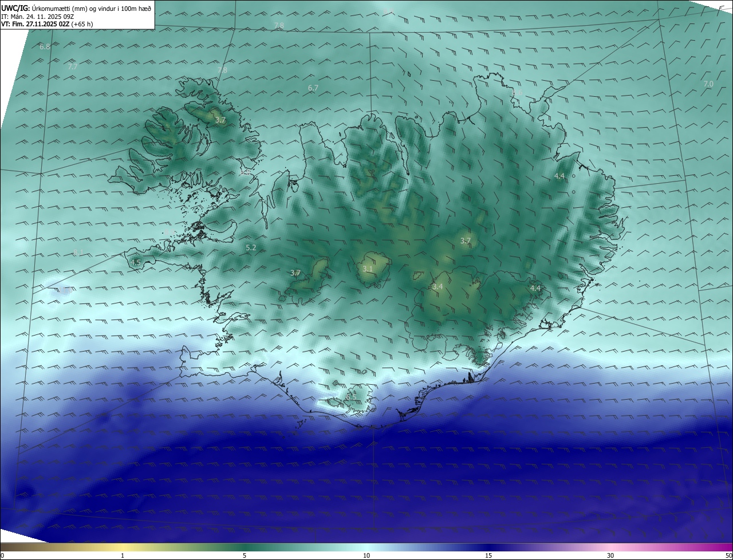Image resolution: width=733 pixels, height=560 pixels.
Task: Click the UWC/IG Úrkomumætti title line
Action: 76,8
